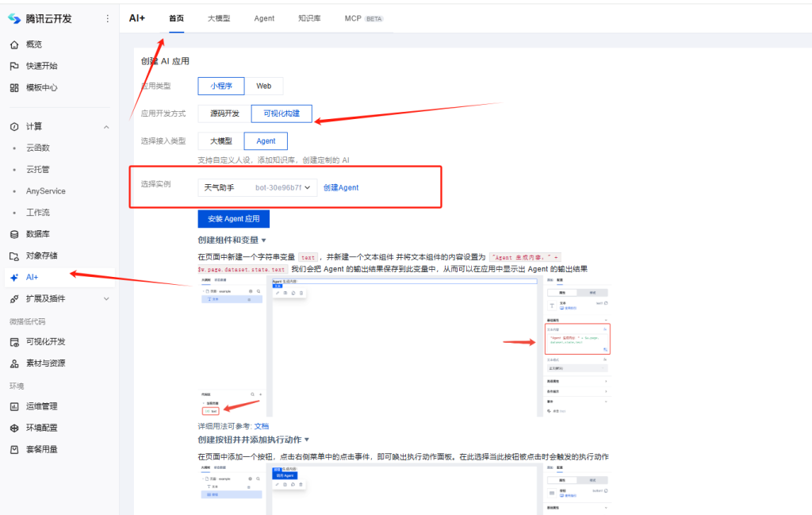Open the 天气助手 instance dropdown
This screenshot has height=515, width=812.
click(x=258, y=187)
